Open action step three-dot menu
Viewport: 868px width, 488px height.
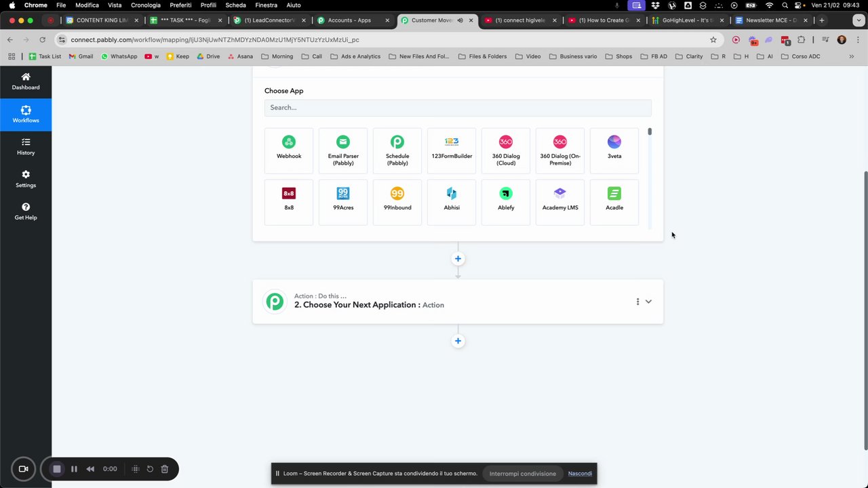coord(637,302)
